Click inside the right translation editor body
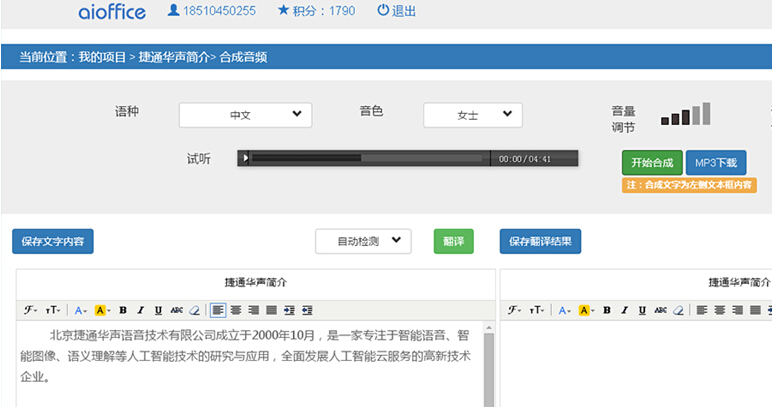The height and width of the screenshot is (407, 773). (x=636, y=364)
